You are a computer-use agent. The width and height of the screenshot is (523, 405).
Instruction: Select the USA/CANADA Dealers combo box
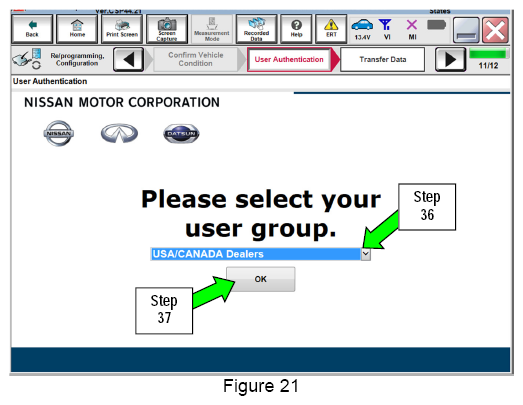pyautogui.click(x=260, y=254)
